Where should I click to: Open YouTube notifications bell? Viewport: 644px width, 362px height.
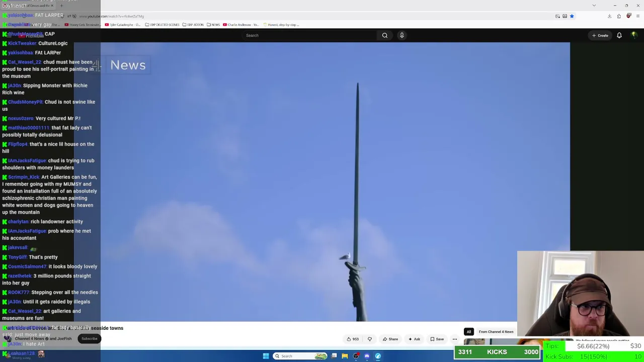point(619,35)
